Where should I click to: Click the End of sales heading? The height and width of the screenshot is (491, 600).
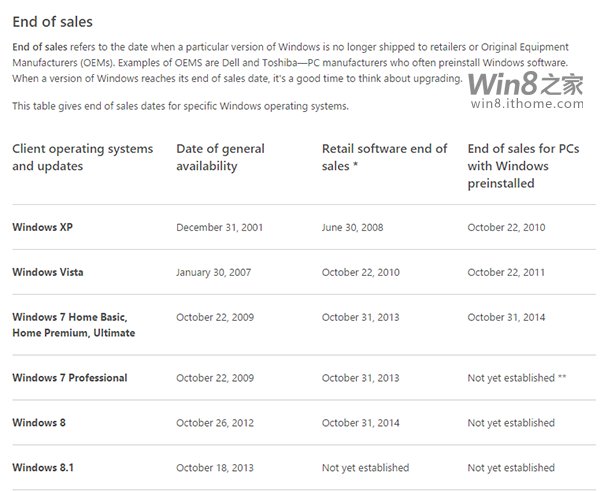pos(52,22)
